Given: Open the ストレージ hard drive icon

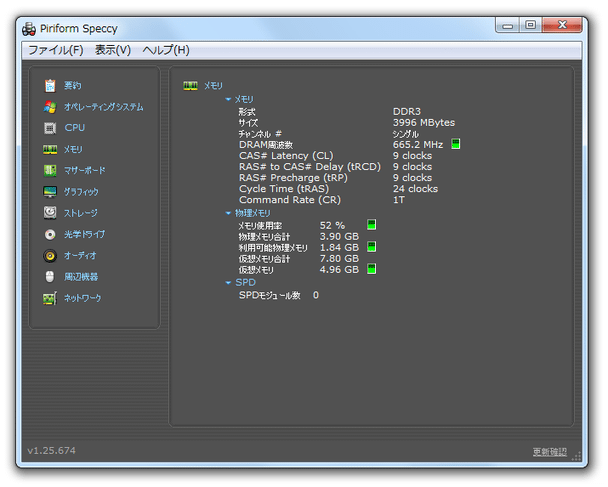Looking at the screenshot, I should tap(50, 212).
